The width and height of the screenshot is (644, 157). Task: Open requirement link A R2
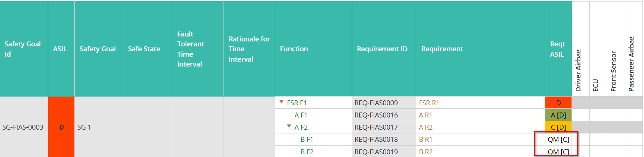[x=425, y=127]
